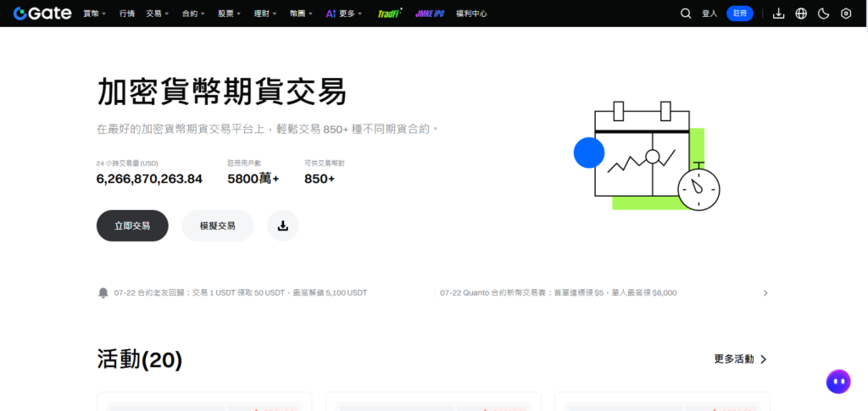This screenshot has height=411, width=868.
Task: Open the download app icon in header
Action: click(778, 14)
